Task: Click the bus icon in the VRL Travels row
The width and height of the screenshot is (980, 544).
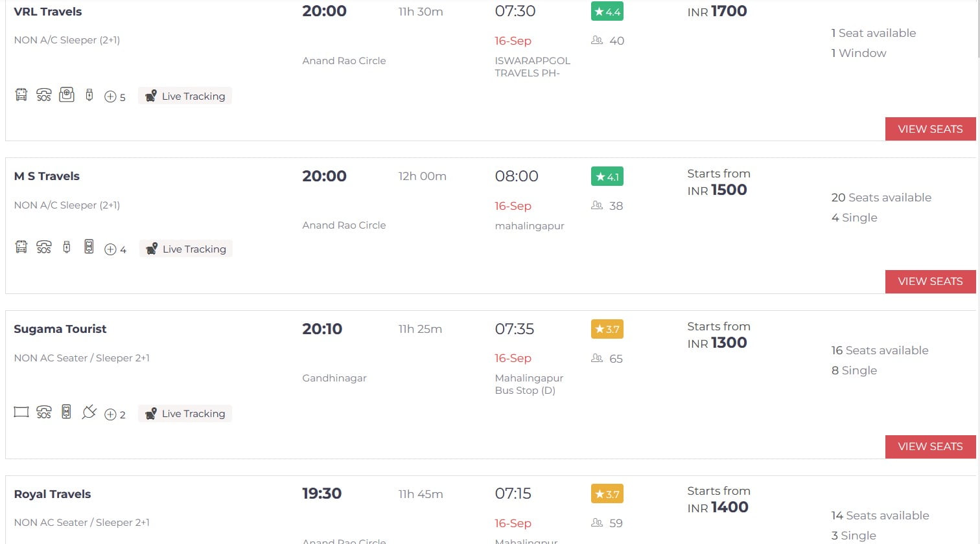Action: coord(21,95)
